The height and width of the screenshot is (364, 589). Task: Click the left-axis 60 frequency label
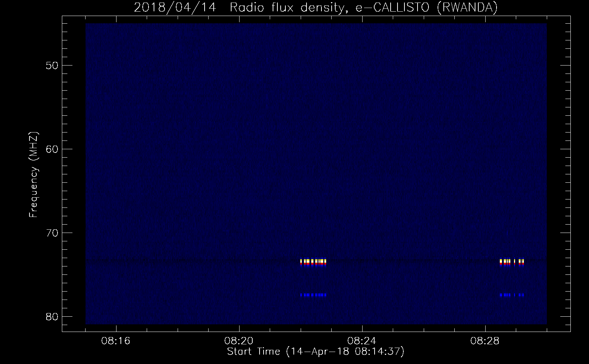pos(52,149)
